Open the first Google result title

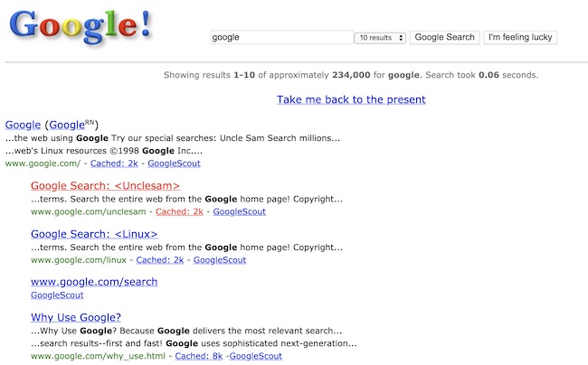(x=23, y=125)
